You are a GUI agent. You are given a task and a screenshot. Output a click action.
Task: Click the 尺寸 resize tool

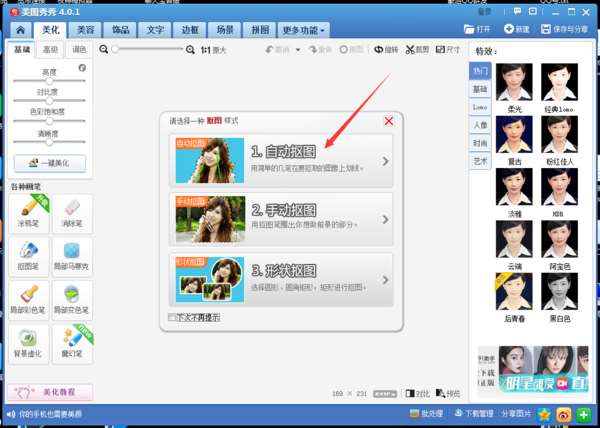pyautogui.click(x=448, y=49)
